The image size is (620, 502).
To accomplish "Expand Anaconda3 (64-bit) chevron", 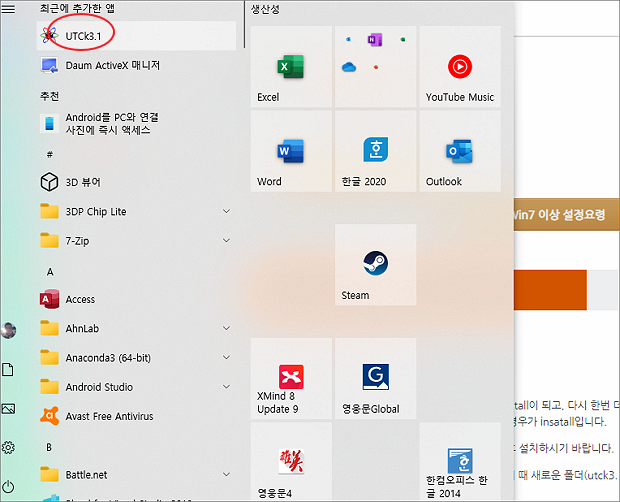I will coord(227,358).
